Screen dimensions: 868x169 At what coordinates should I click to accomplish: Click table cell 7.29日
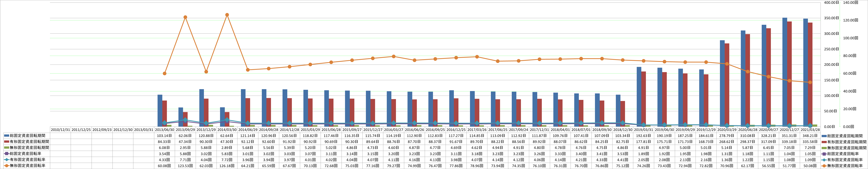point(810,148)
